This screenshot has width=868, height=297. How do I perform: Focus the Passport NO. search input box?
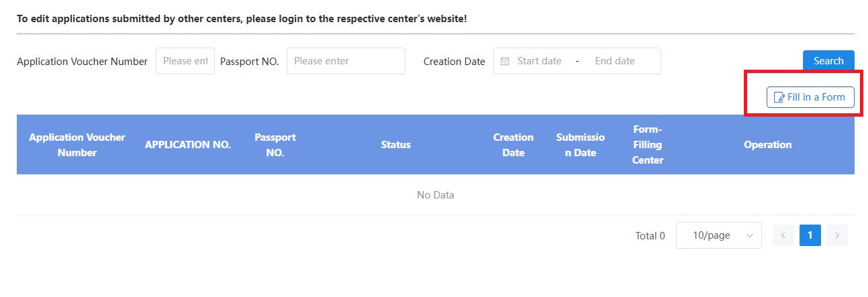coord(346,61)
